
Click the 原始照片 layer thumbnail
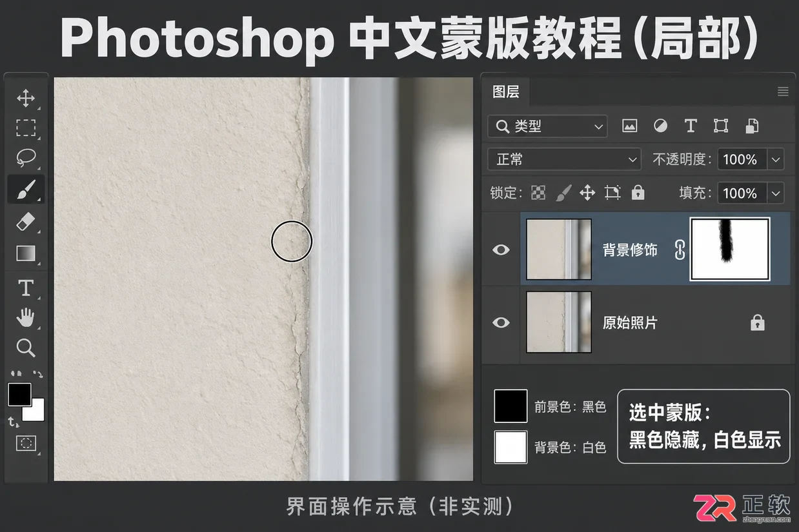tap(559, 322)
